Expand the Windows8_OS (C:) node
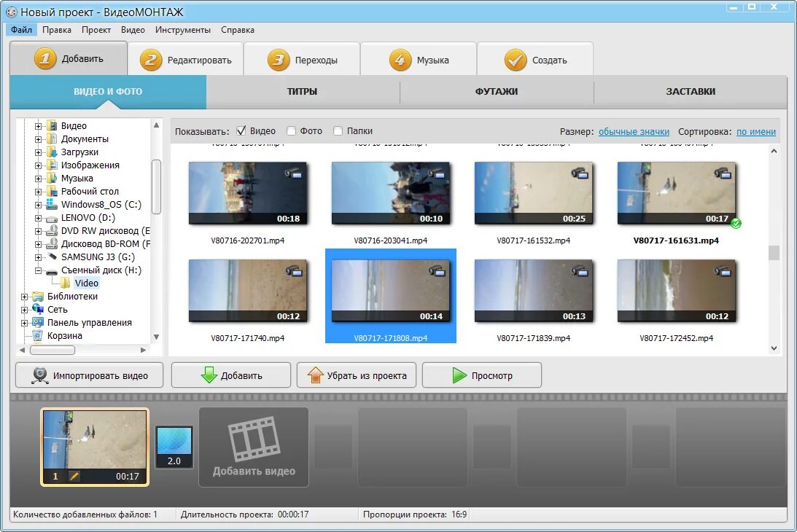The width and height of the screenshot is (797, 532). [38, 205]
